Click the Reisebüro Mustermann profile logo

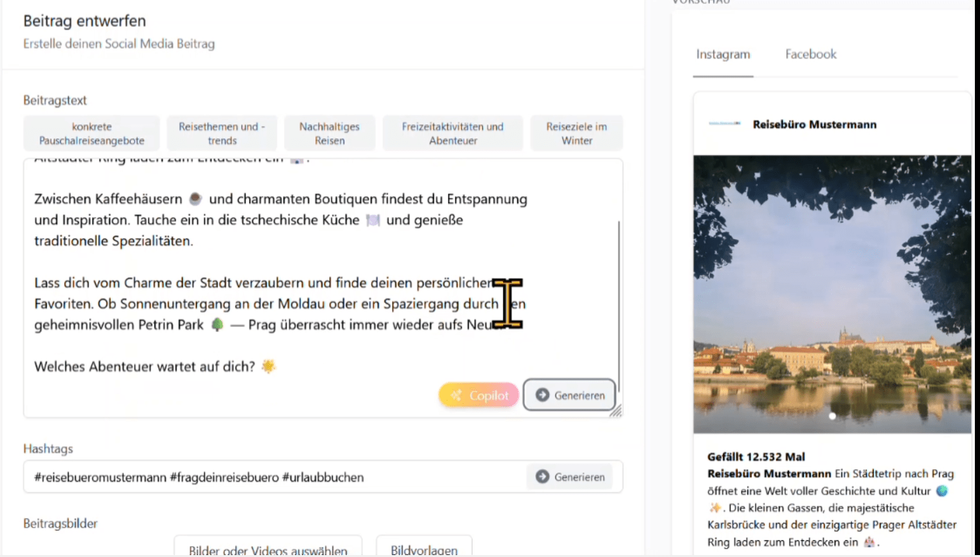[x=724, y=124]
